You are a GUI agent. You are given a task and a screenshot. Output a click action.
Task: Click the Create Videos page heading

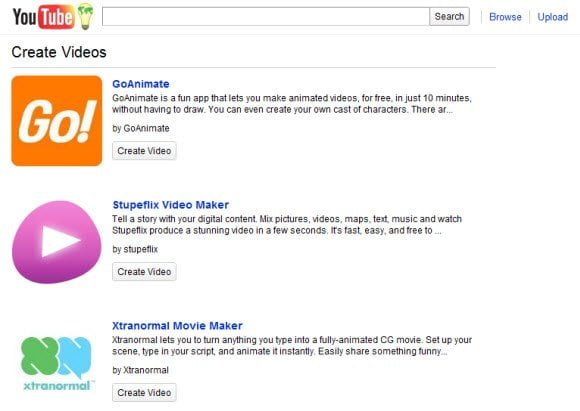click(x=59, y=52)
